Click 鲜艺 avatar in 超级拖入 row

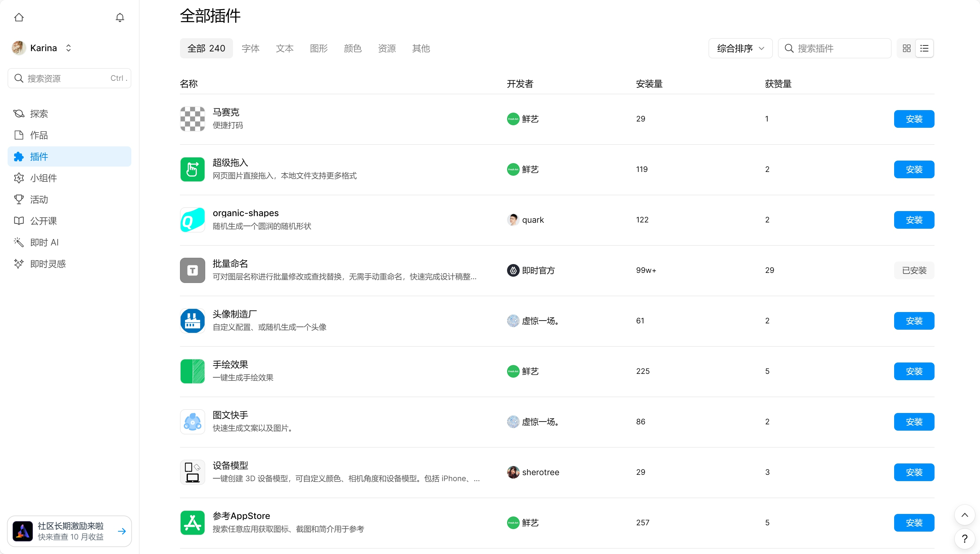(513, 169)
